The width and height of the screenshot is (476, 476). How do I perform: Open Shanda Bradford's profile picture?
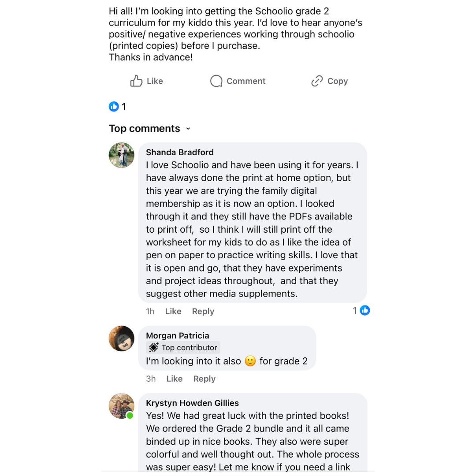(122, 155)
